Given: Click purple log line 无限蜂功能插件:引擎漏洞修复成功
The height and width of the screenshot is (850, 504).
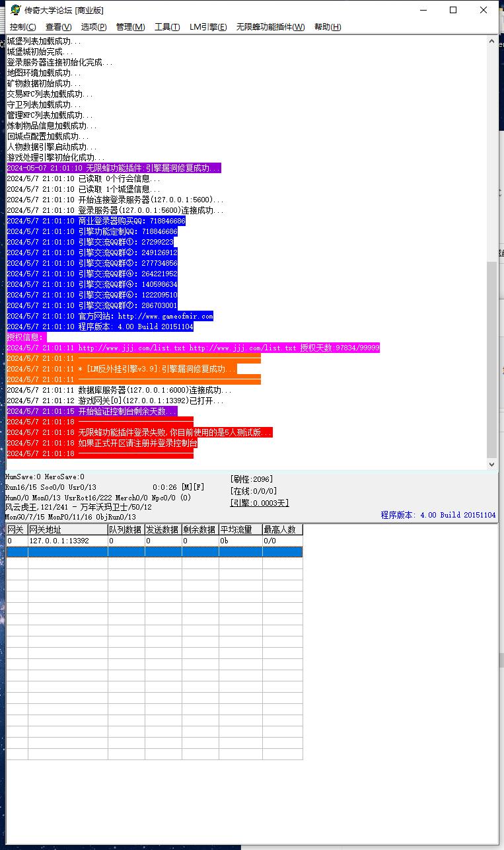Looking at the screenshot, I should click(x=114, y=168).
